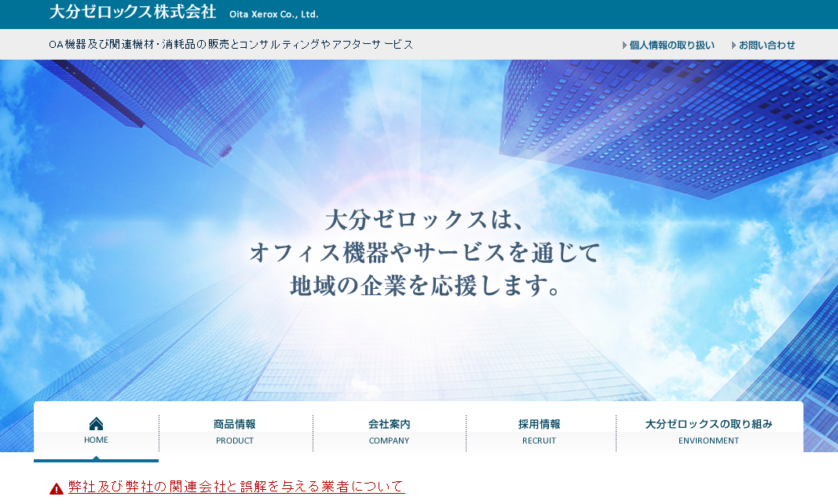The height and width of the screenshot is (504, 838).
Task: Click the OA機器 tagline text under the header
Action: (231, 45)
